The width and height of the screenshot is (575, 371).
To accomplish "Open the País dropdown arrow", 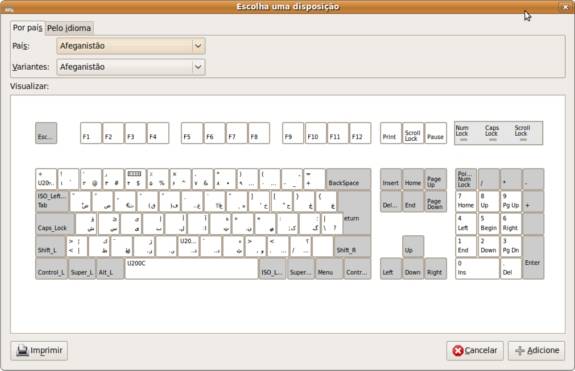I will [198, 46].
